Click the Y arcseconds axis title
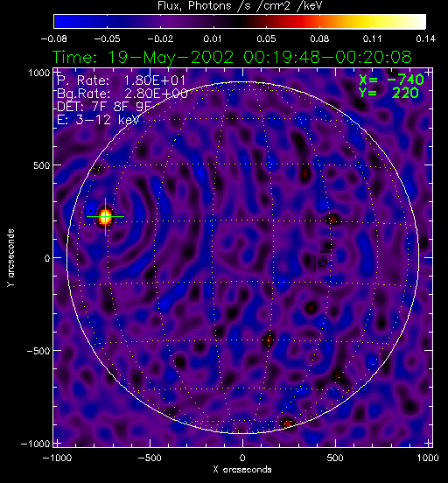This screenshot has height=483, width=448. (10, 258)
